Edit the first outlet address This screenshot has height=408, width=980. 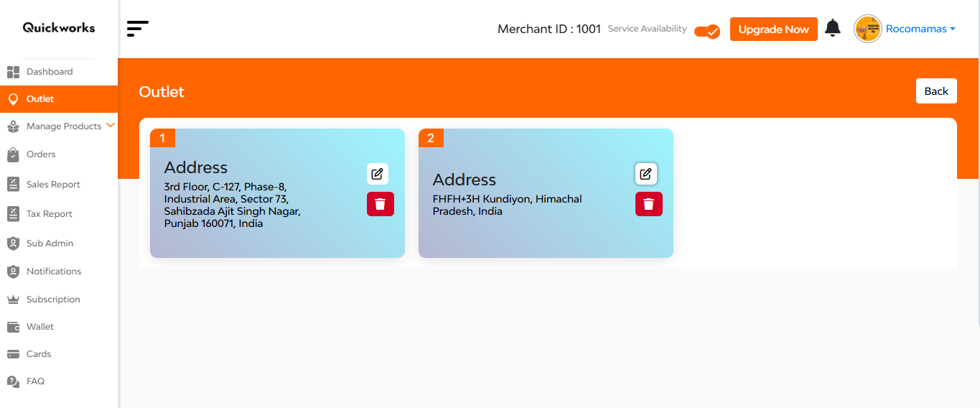pyautogui.click(x=377, y=174)
